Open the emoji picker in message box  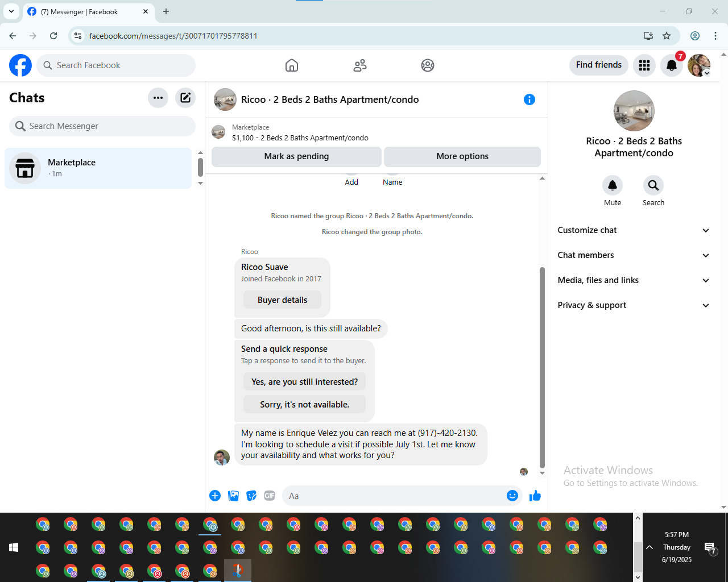coord(512,496)
